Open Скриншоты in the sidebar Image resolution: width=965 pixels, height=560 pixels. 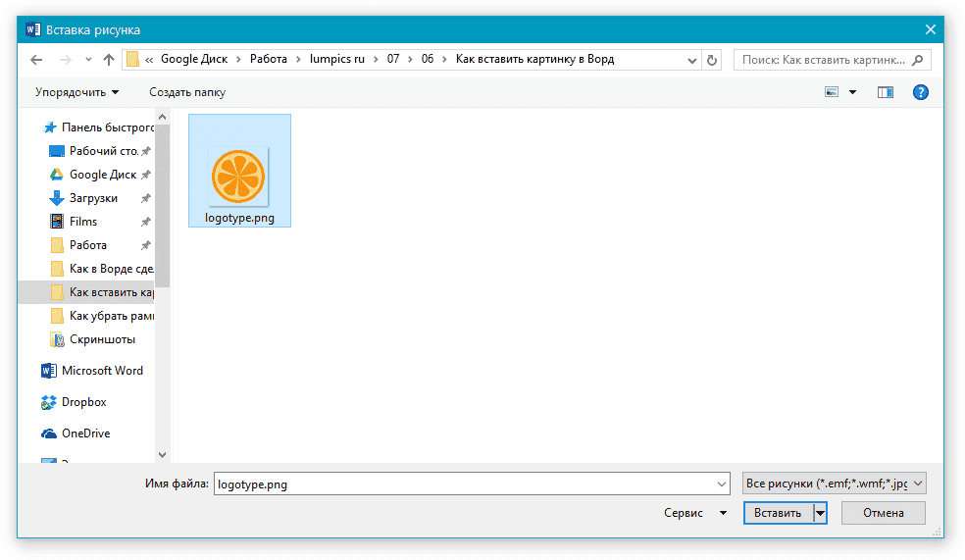pyautogui.click(x=92, y=339)
